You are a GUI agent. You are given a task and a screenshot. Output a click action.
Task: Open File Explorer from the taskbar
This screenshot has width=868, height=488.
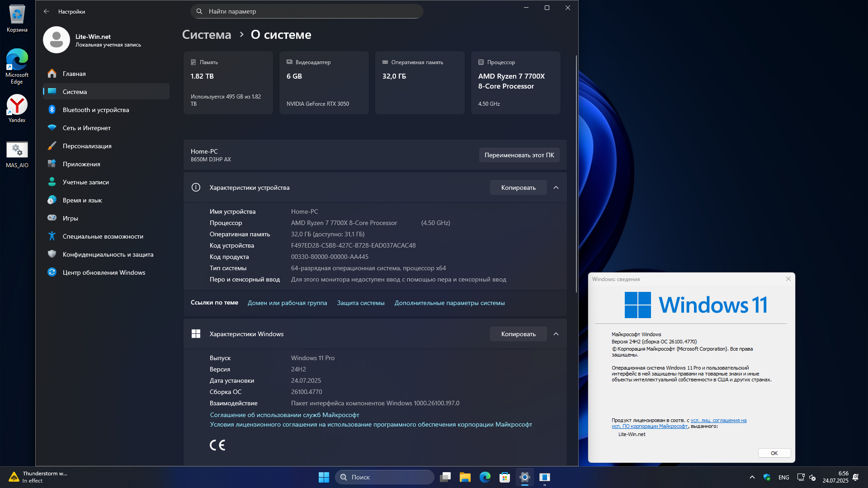coord(465,477)
